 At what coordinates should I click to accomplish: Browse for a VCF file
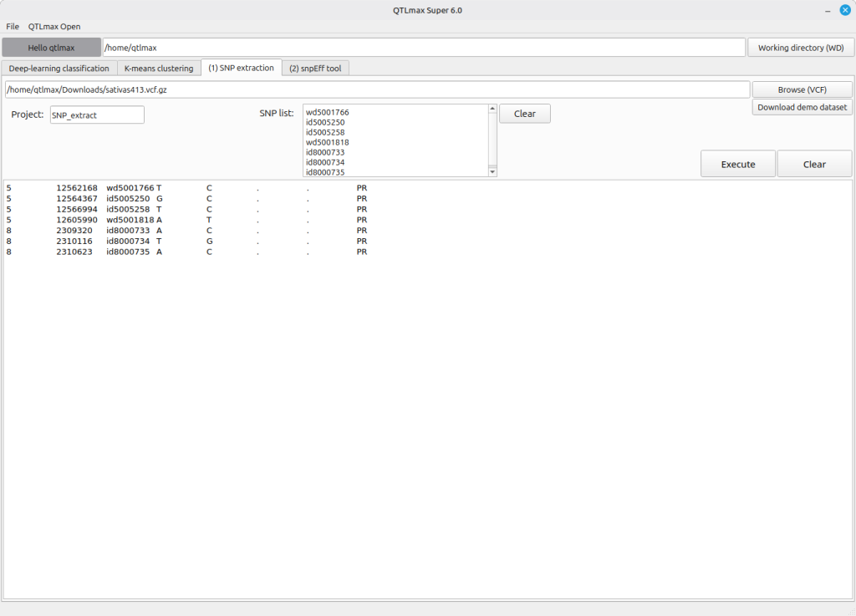click(x=802, y=89)
